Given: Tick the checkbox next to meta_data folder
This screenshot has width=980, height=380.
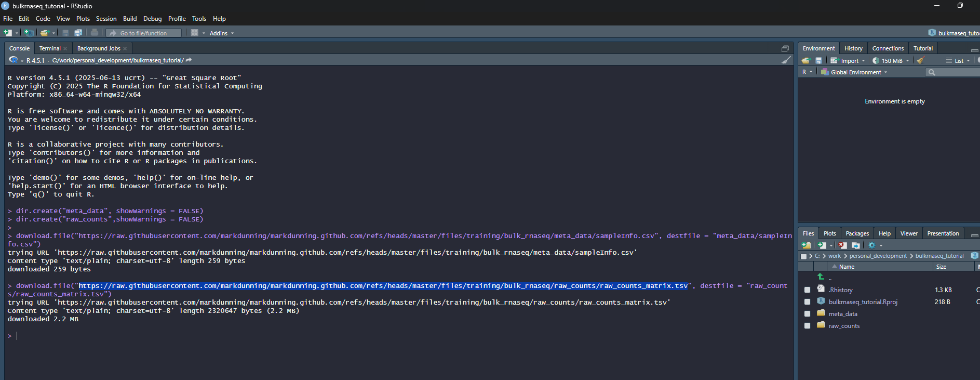Looking at the screenshot, I should tap(807, 314).
